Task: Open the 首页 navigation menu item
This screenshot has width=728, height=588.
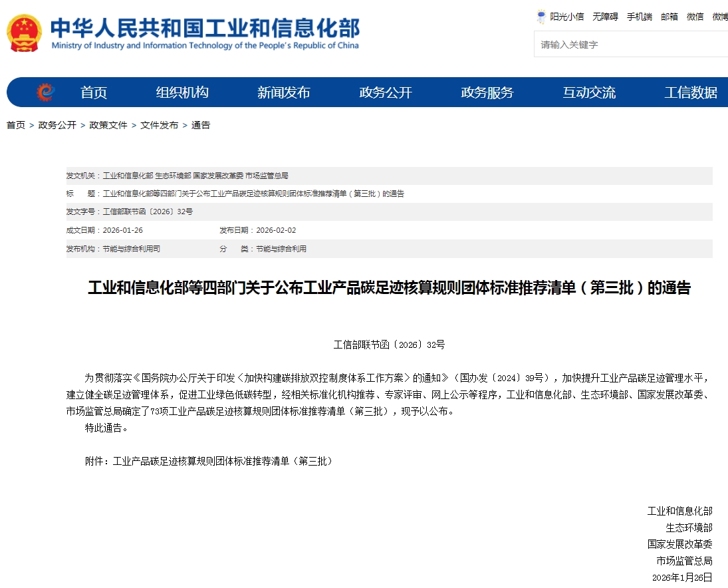Action: coord(94,92)
